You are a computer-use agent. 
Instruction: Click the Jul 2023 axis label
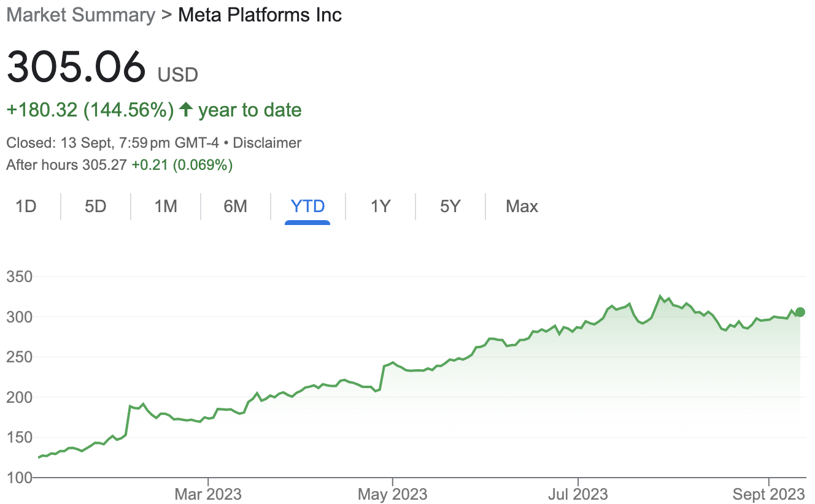[578, 494]
